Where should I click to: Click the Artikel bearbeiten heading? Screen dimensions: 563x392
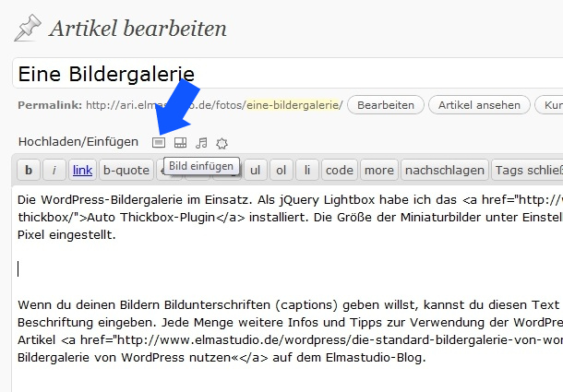click(138, 29)
